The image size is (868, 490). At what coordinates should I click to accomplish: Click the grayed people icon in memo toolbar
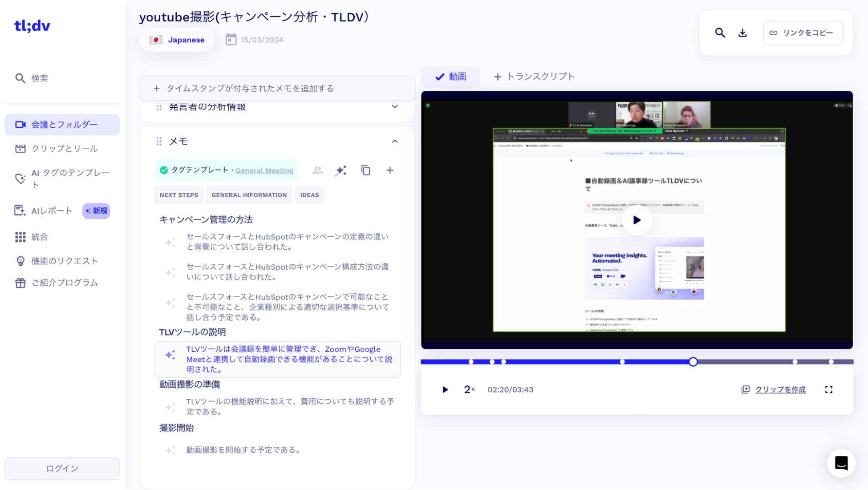[x=317, y=170]
